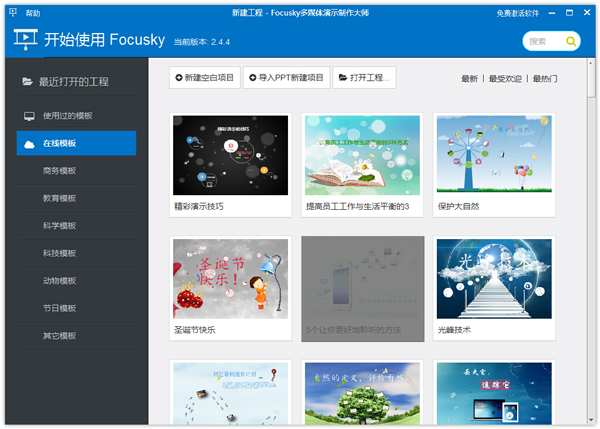Import PPT to create new project
Image resolution: width=600 pixels, height=429 pixels.
pos(286,78)
